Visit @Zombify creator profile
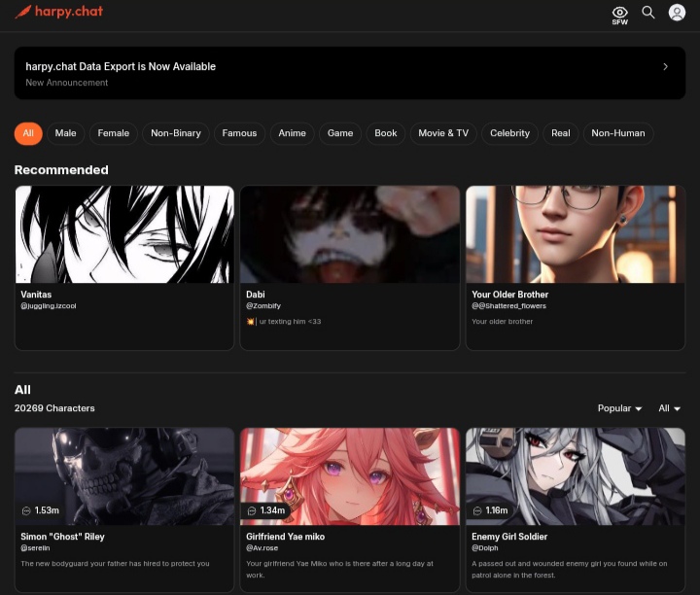Image resolution: width=700 pixels, height=595 pixels. pyautogui.click(x=263, y=305)
